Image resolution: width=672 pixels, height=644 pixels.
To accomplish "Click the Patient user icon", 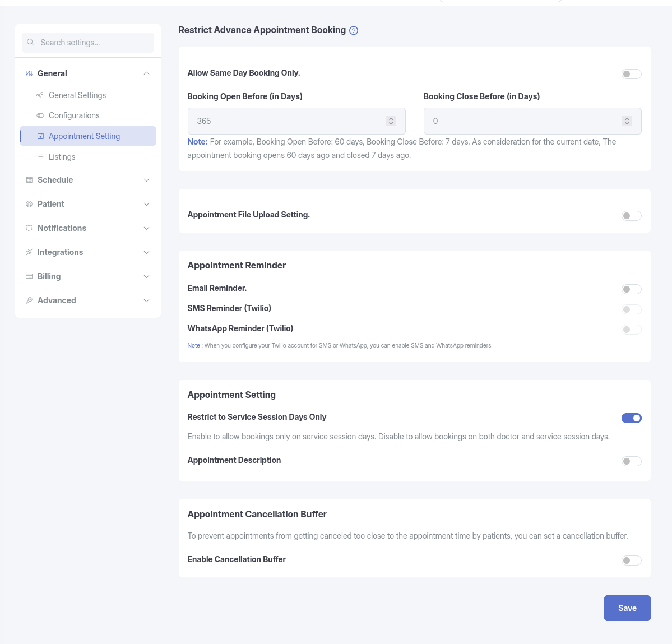I will click(x=29, y=204).
